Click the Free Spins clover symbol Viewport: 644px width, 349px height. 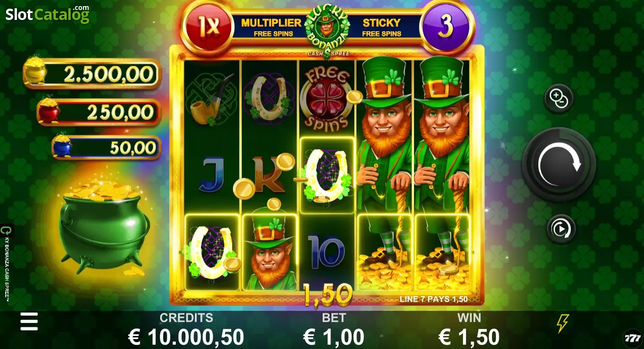pyautogui.click(x=327, y=100)
